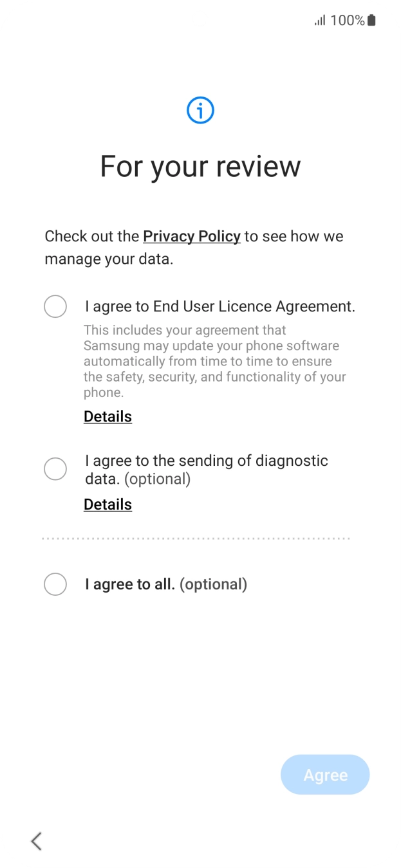Open the Privacy Policy link
The height and width of the screenshot is (868, 401).
192,236
